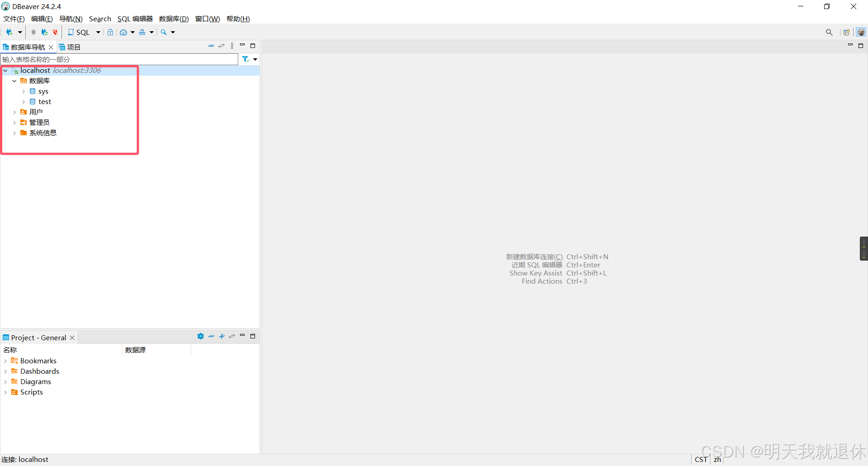Expand the Bookmarks folder
Screen dimensions: 868x466
point(5,361)
